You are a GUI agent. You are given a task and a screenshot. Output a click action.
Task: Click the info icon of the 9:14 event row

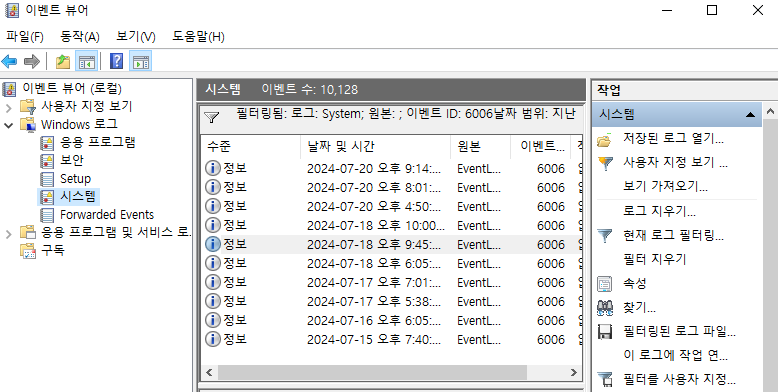(x=212, y=168)
